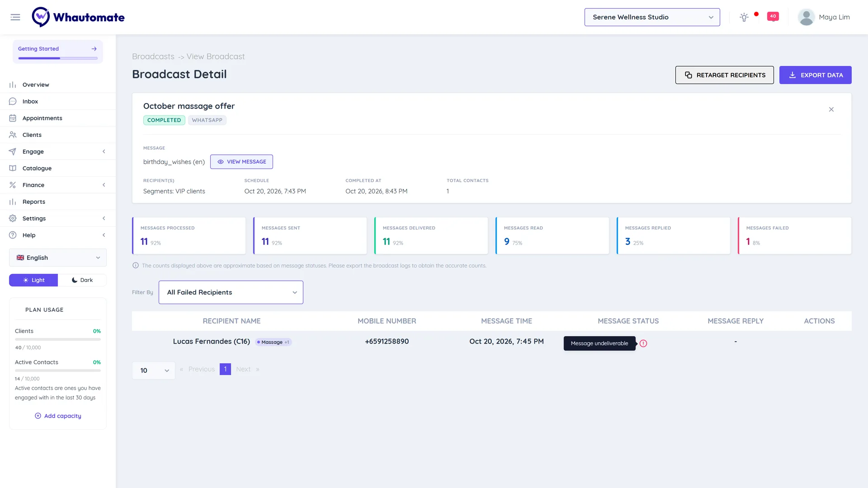868x488 pixels.
Task: Open the Serene Wellness Studio dropdown
Action: pyautogui.click(x=652, y=17)
